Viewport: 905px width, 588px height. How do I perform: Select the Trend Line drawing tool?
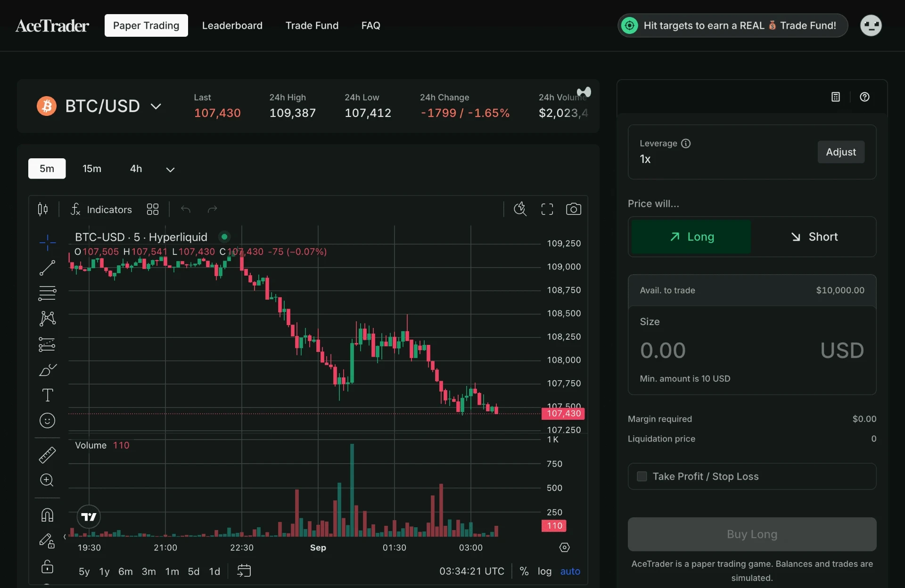[x=47, y=267]
